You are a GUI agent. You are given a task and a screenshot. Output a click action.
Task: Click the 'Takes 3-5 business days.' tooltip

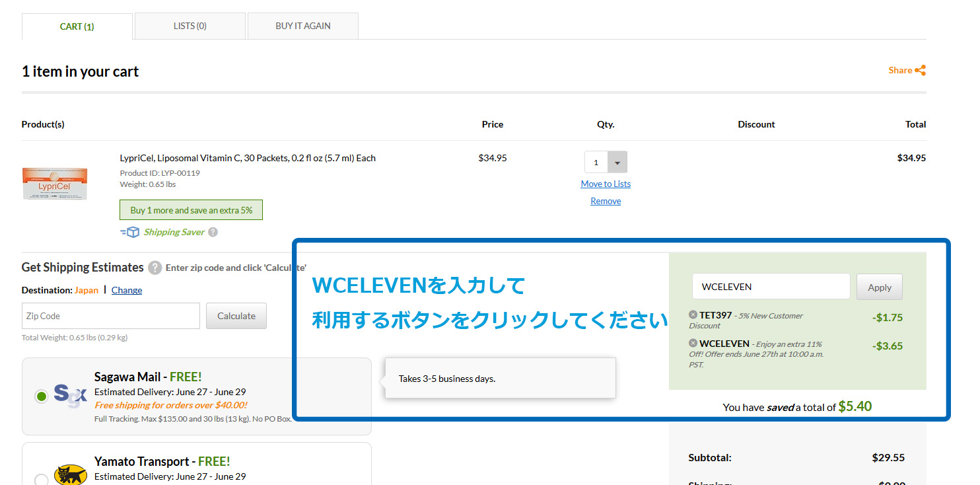tap(500, 379)
